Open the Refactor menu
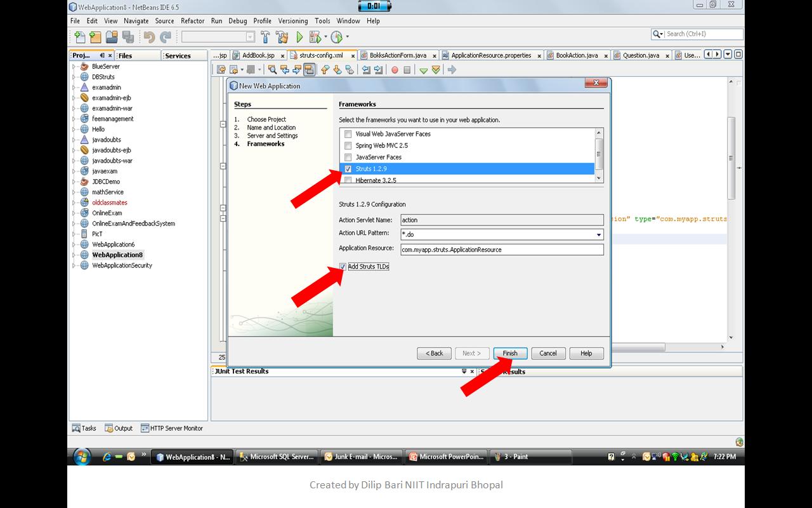The height and width of the screenshot is (508, 812). [192, 20]
